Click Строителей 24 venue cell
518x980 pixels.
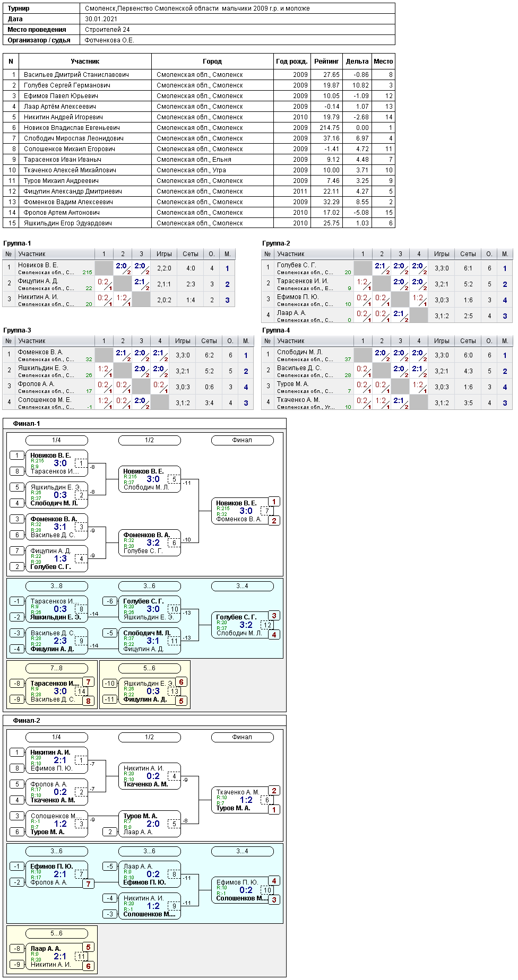[x=107, y=30]
